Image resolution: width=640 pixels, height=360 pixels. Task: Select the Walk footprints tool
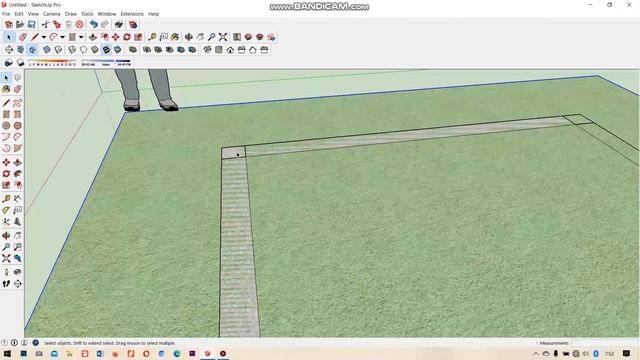pos(6,284)
